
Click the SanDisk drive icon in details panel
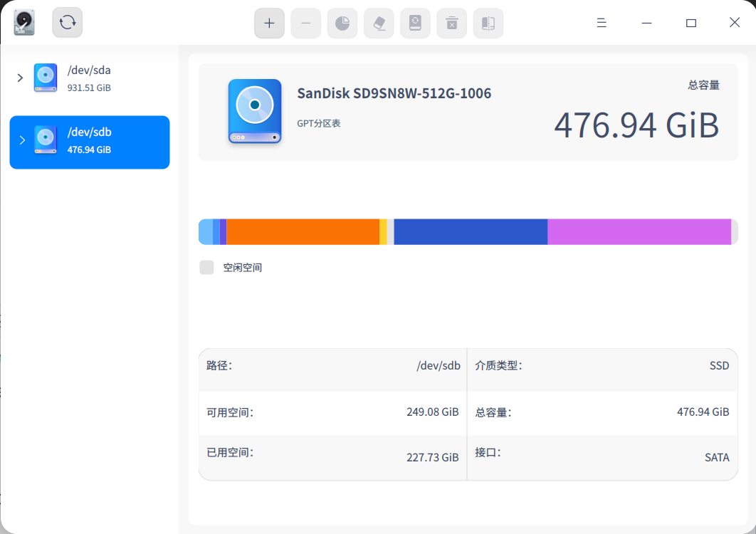click(254, 111)
